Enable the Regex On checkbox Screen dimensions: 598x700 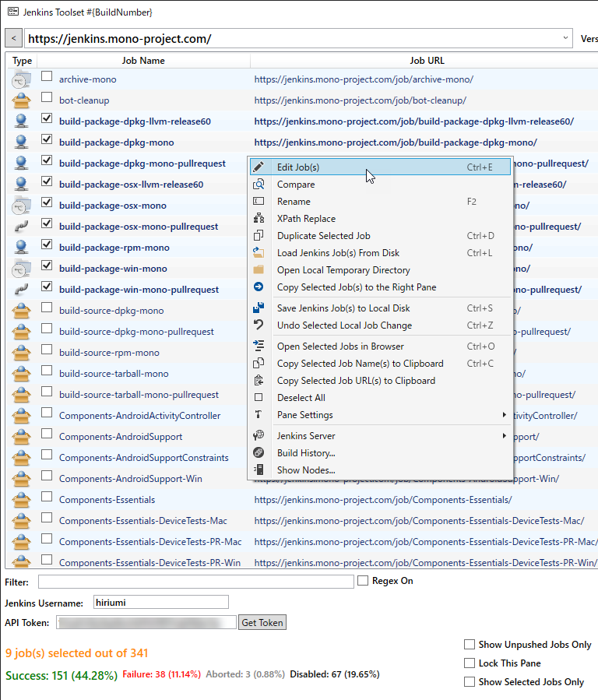point(363,581)
